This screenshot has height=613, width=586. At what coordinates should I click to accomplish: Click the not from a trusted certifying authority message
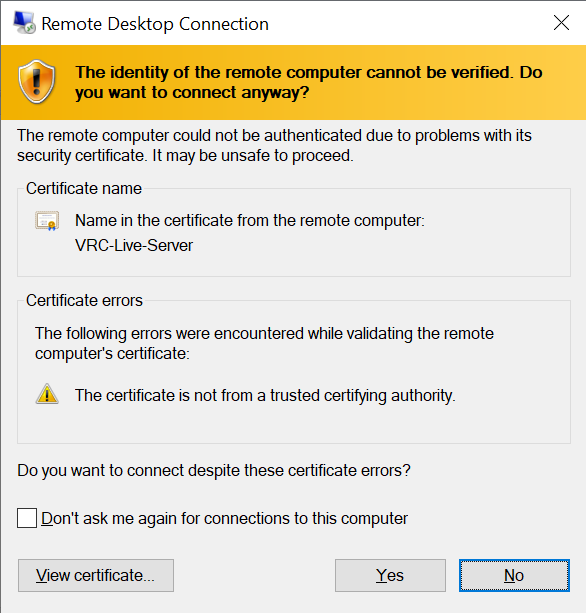click(265, 396)
